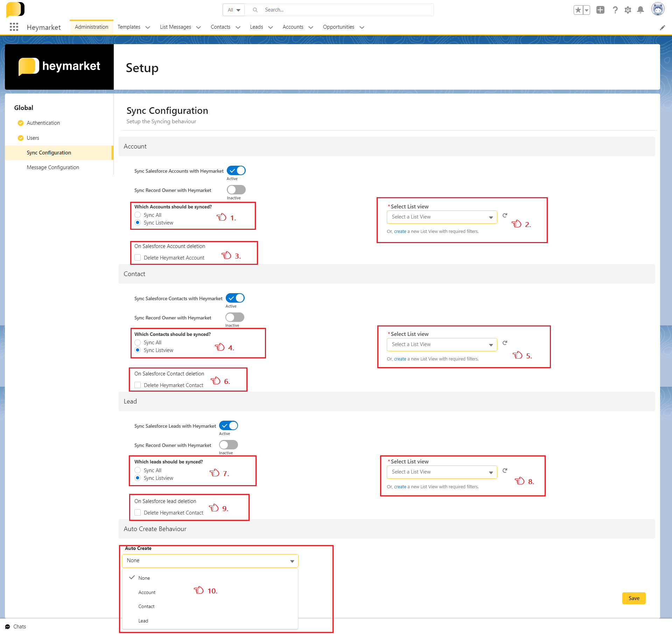The height and width of the screenshot is (634, 672).
Task: Choose Account in Auto Create list
Action: [210, 592]
